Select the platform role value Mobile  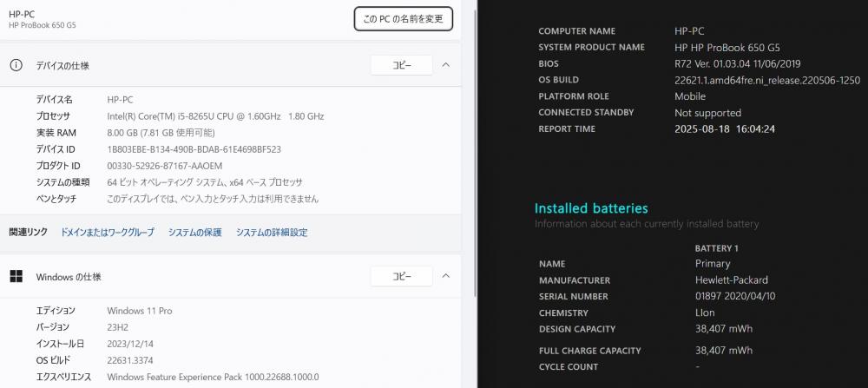(690, 96)
